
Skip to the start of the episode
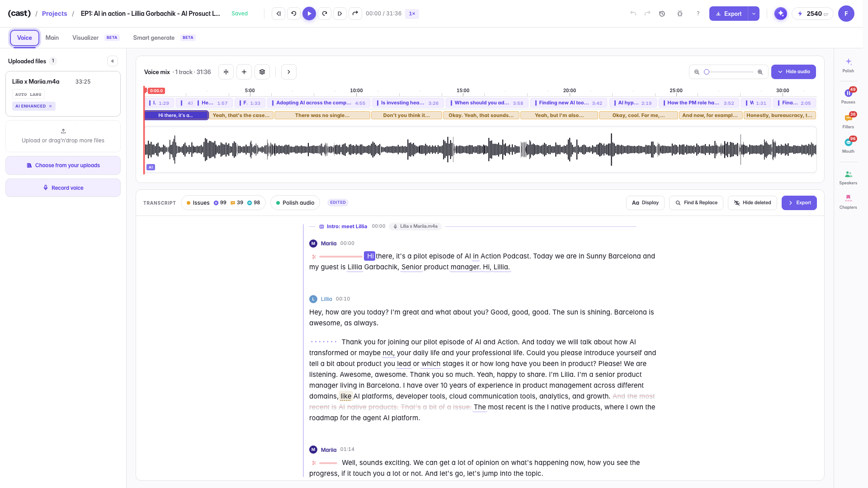(x=278, y=14)
